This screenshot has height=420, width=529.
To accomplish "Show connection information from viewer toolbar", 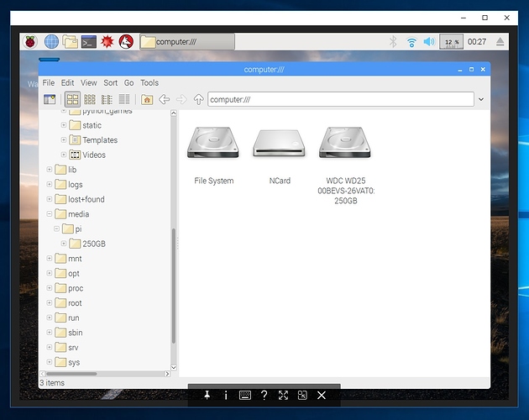I will coord(226,395).
